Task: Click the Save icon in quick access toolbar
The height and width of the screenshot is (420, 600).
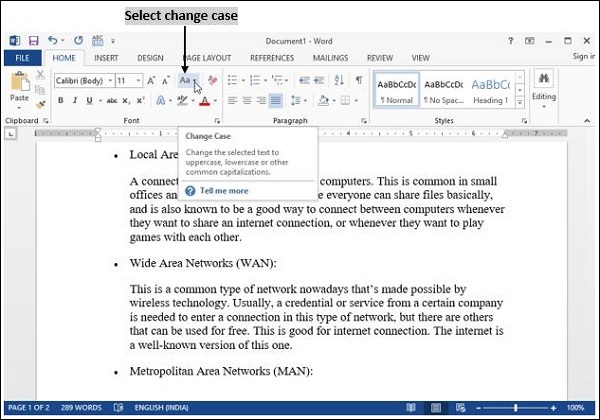Action: [34, 41]
